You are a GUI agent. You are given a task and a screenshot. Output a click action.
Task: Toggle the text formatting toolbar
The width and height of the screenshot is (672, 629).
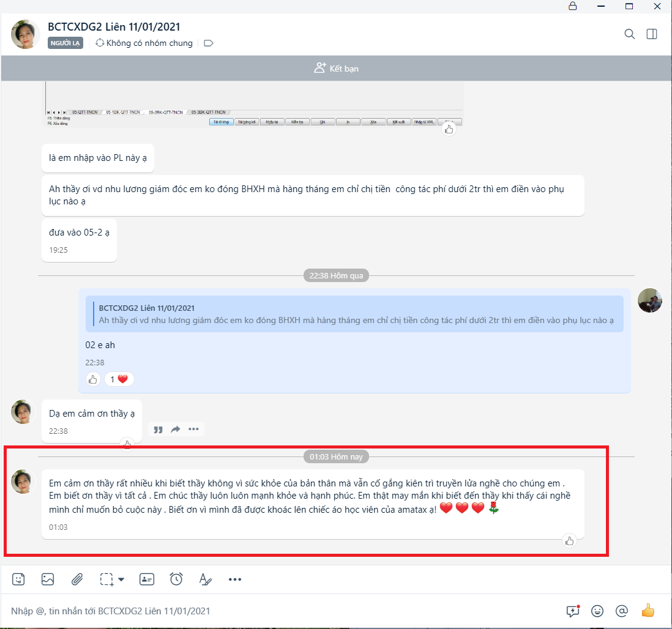tap(205, 579)
